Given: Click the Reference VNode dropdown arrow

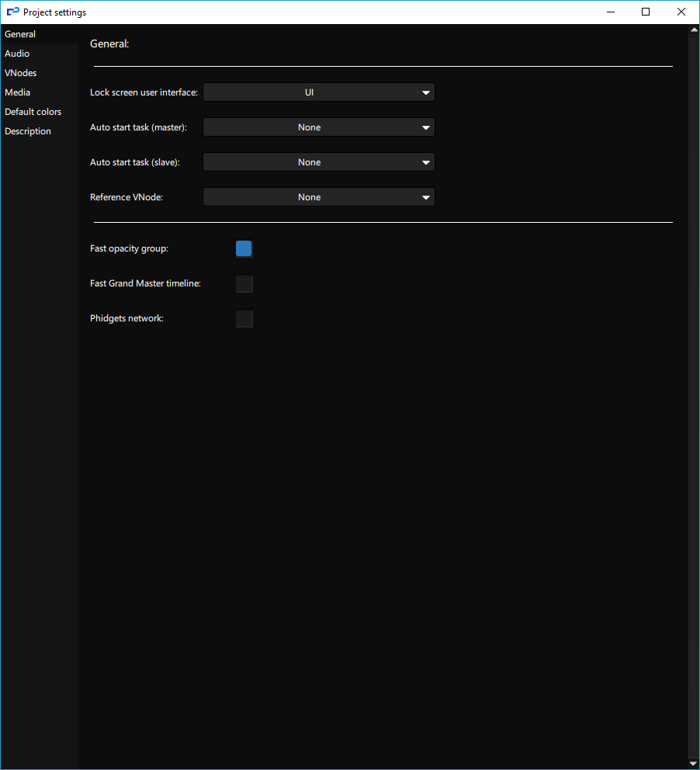Looking at the screenshot, I should click(x=425, y=197).
